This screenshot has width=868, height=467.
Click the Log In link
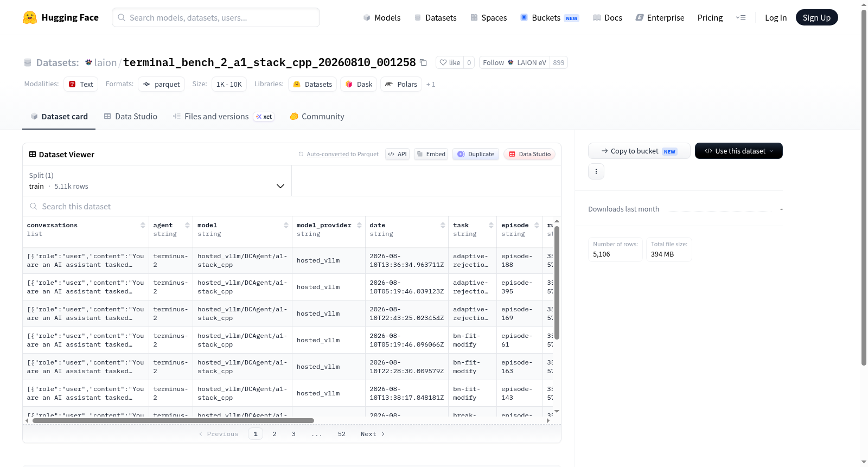(x=776, y=17)
